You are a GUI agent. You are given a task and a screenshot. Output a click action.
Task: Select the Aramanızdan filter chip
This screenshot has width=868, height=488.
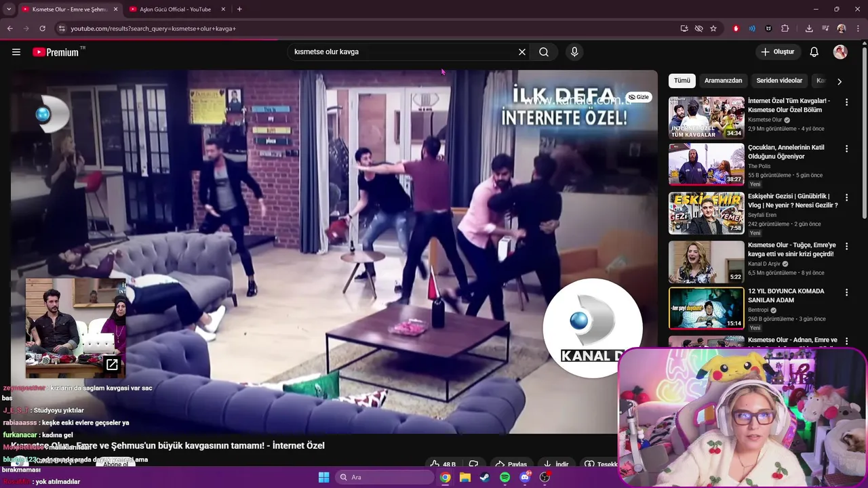coord(723,81)
